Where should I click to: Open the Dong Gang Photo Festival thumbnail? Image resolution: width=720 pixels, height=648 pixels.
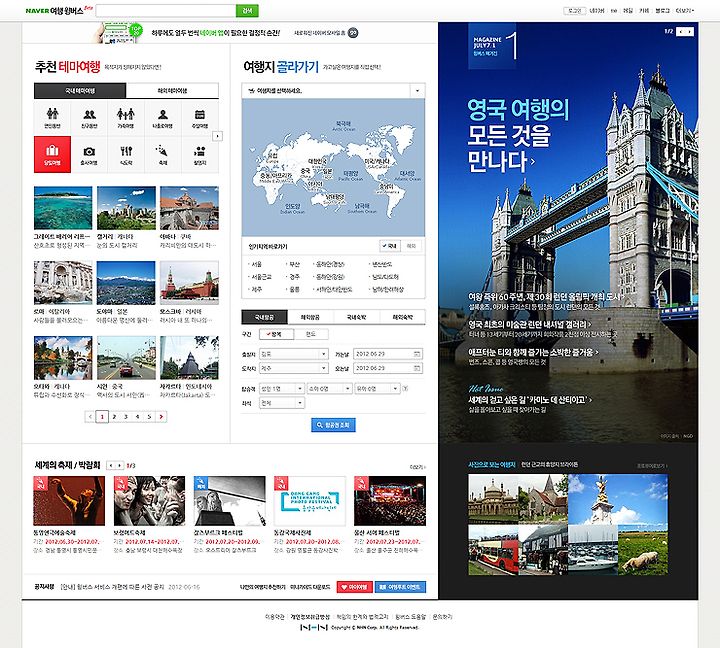[x=309, y=501]
